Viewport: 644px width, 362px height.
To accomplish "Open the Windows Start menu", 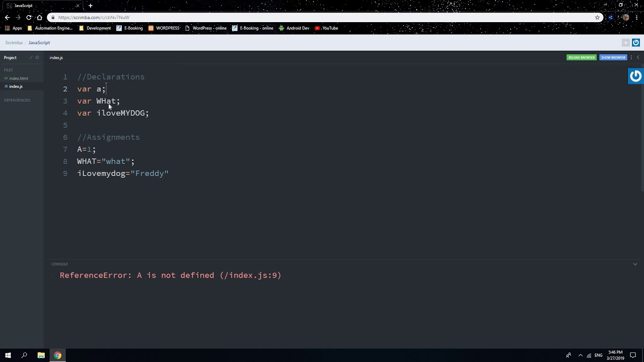I will point(8,355).
